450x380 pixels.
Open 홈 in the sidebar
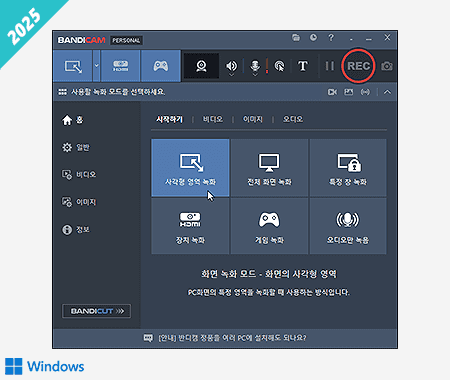point(73,120)
